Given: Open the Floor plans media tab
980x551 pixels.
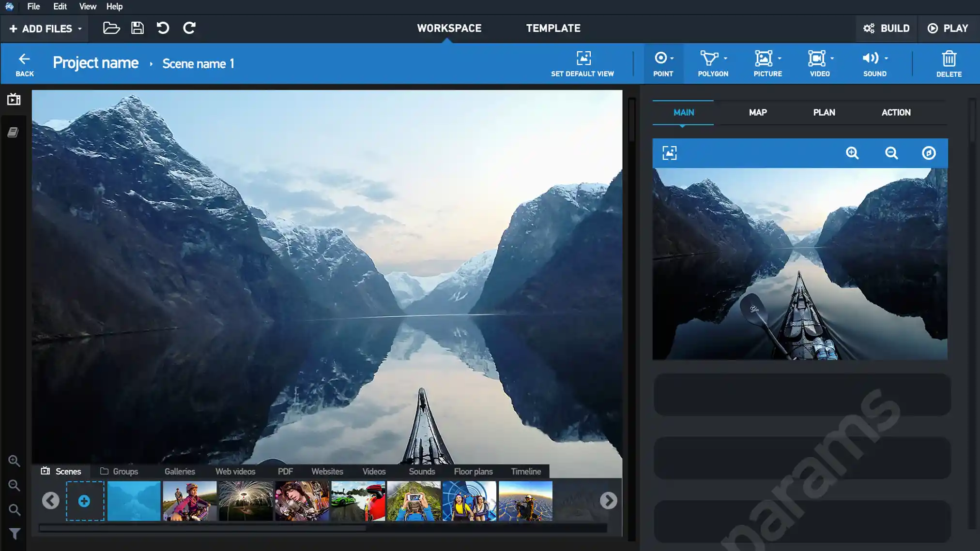Looking at the screenshot, I should point(473,471).
